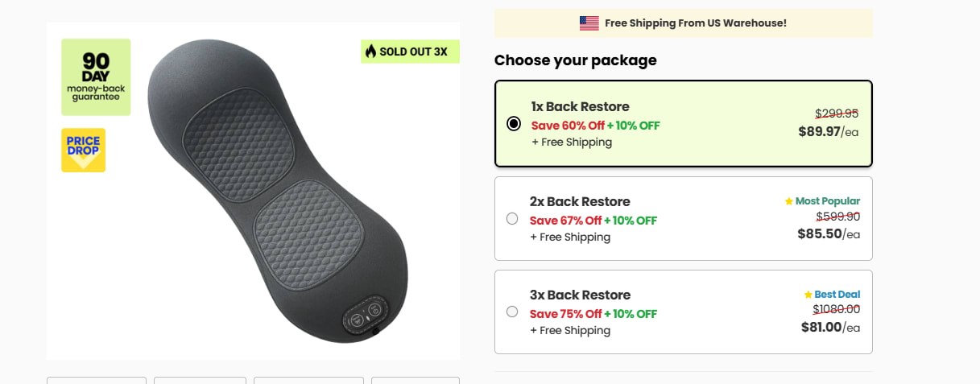The image size is (980, 384).
Task: Click the 2x Back Restore package title
Action: point(580,201)
